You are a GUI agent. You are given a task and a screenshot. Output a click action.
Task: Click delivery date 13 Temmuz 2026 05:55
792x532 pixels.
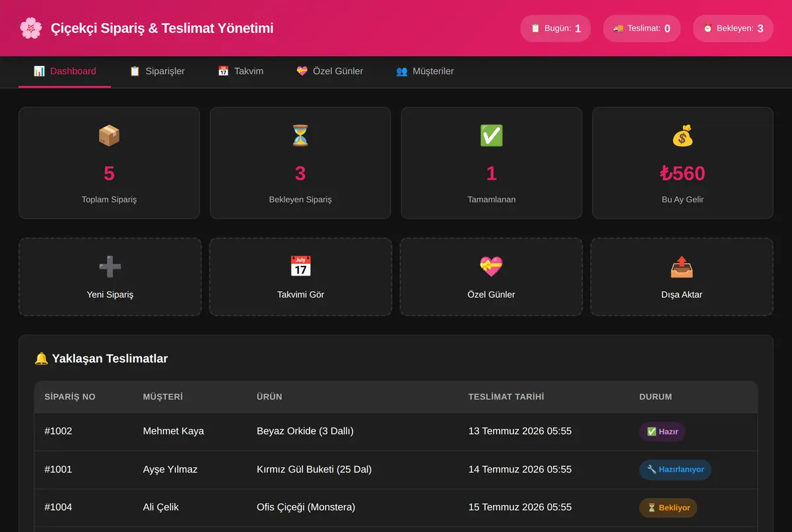click(520, 431)
